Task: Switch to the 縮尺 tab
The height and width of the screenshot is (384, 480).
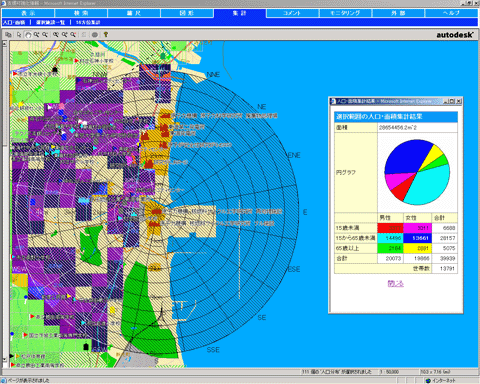Action: tap(134, 13)
